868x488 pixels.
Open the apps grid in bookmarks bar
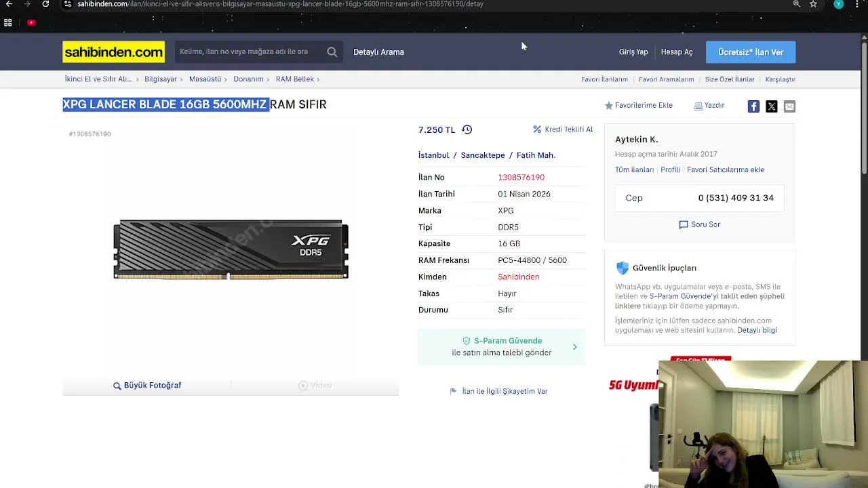[8, 22]
